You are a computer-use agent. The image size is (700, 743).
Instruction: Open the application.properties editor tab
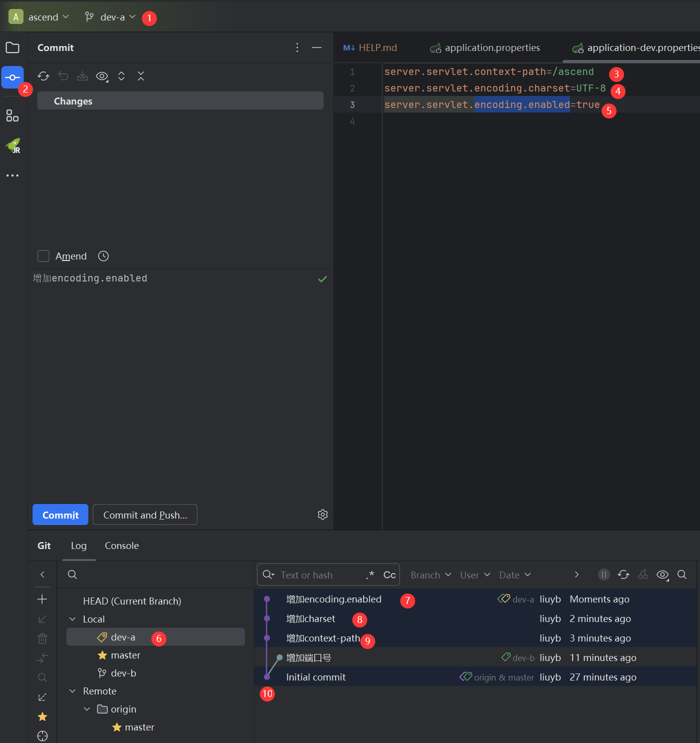point(492,47)
